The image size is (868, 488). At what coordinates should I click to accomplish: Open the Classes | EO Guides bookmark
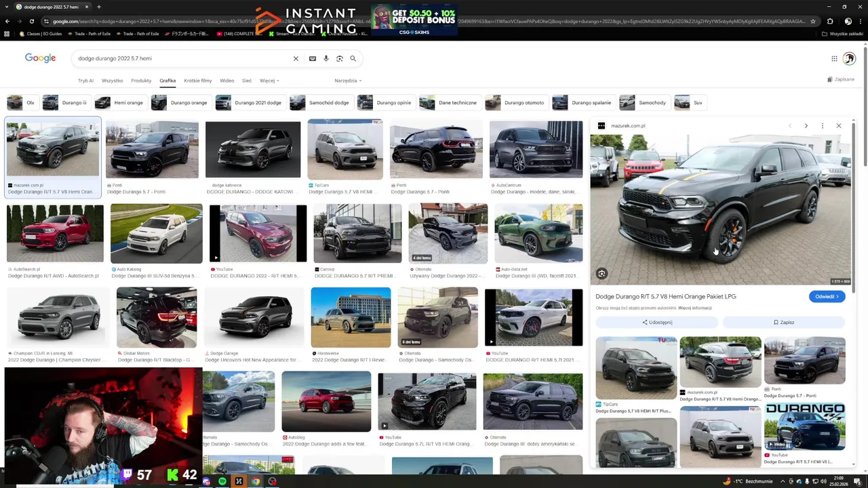pos(41,33)
